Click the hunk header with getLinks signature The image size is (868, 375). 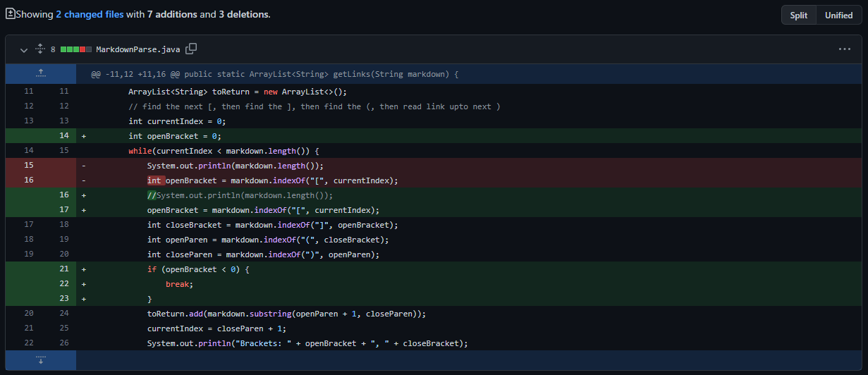[x=275, y=74]
